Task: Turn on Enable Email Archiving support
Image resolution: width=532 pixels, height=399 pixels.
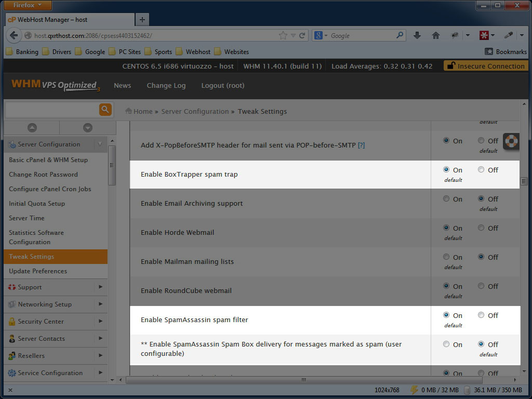Action: click(446, 199)
